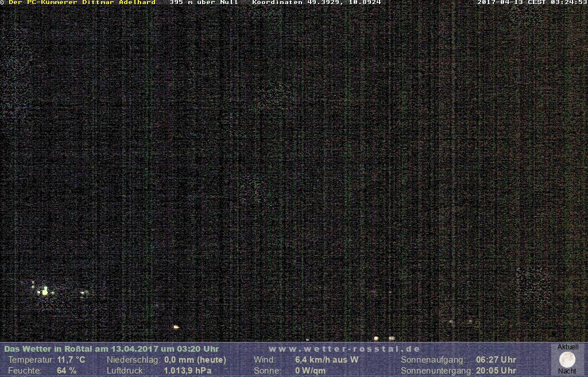Click the timestamp 2017-04-13 CEST 03:24:53
Screen dimensions: 588x377
532,2
